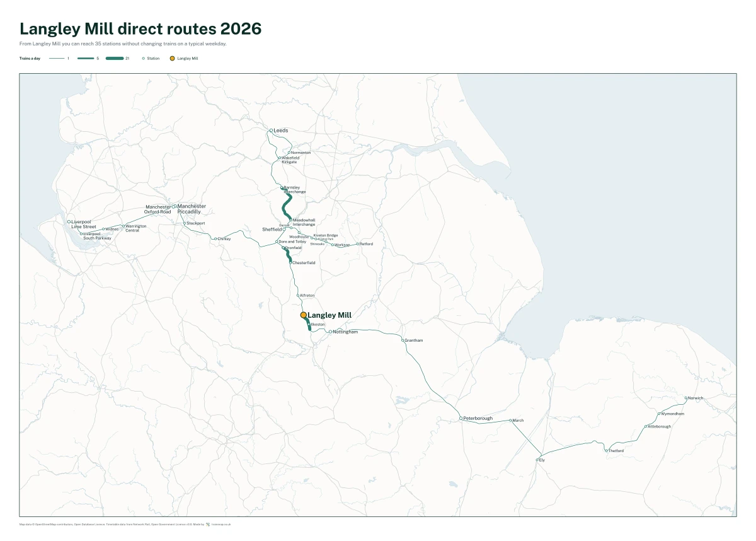Select the Dore and Totley station marker
This screenshot has height=541, width=756.
(x=277, y=241)
